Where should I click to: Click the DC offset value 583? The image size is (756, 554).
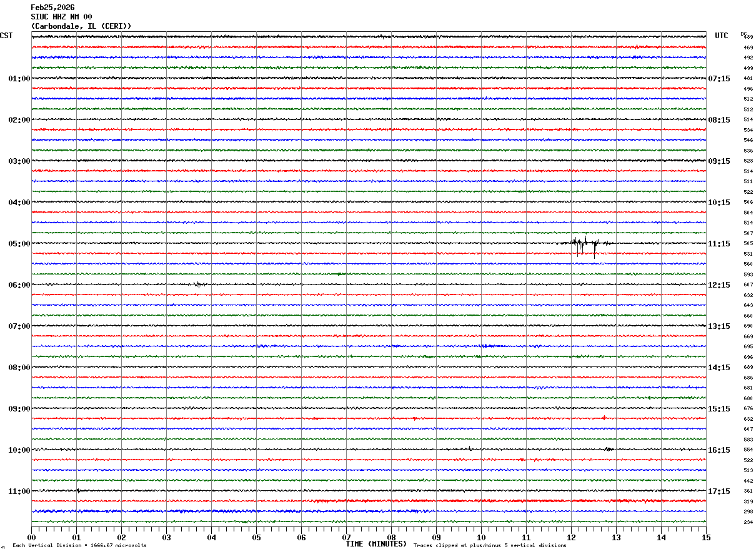tap(748, 440)
